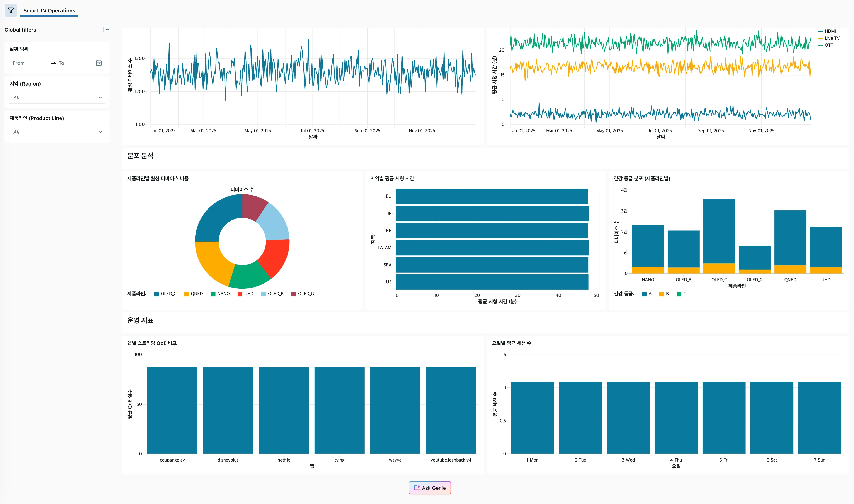Click the OLED_G stacked bar

pyautogui.click(x=755, y=259)
